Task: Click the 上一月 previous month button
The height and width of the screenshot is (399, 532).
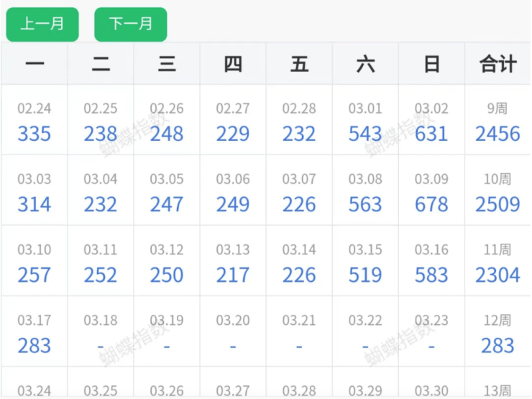Action: pyautogui.click(x=42, y=24)
